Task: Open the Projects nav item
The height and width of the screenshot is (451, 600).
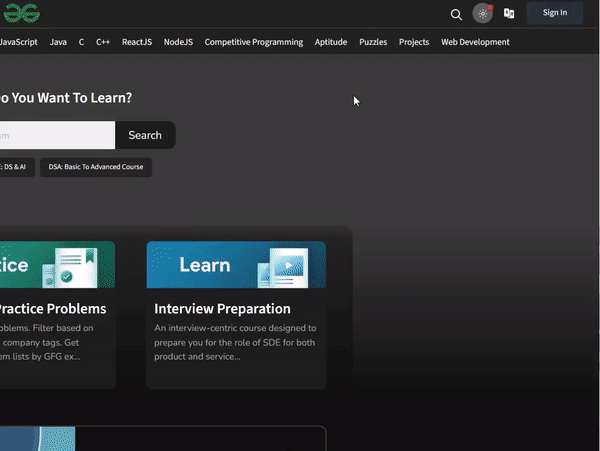Action: pyautogui.click(x=414, y=42)
